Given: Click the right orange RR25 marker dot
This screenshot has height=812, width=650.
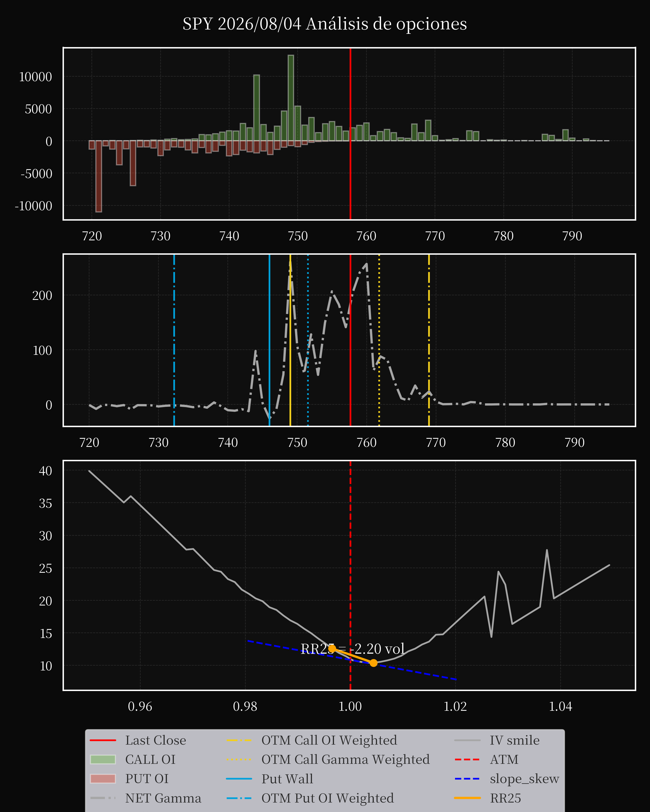Looking at the screenshot, I should pos(373,663).
